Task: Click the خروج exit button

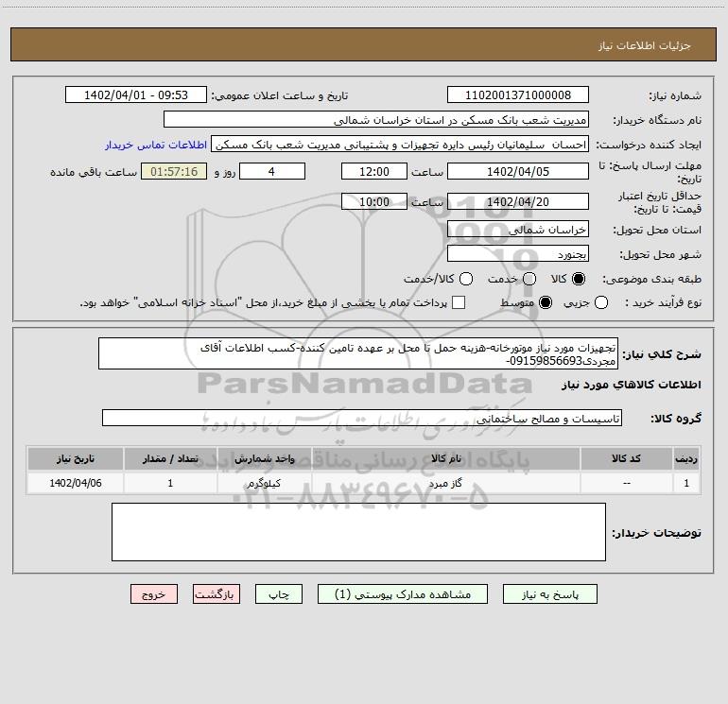Action: pos(154,594)
